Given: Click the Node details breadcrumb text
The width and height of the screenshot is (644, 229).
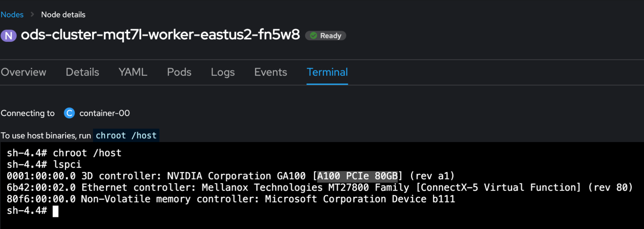Looking at the screenshot, I should [63, 14].
